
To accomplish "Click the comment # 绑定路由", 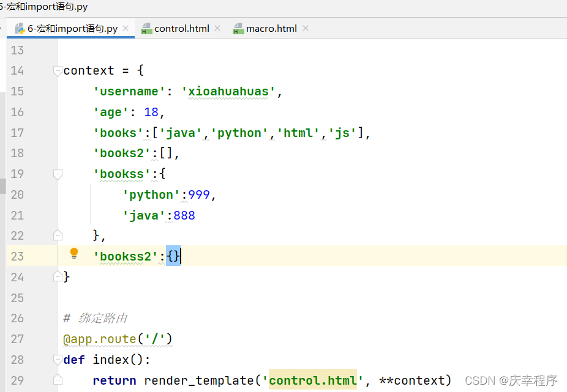I will tap(95, 318).
